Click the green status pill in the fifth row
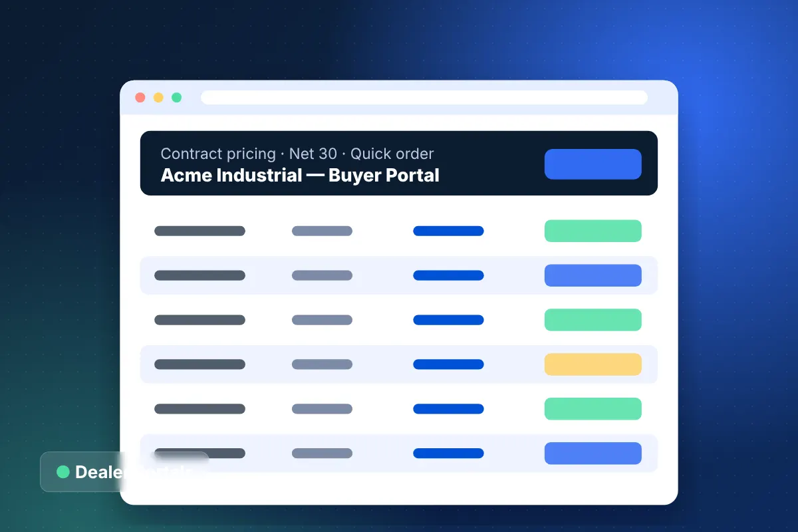Image resolution: width=798 pixels, height=532 pixels. click(x=593, y=409)
